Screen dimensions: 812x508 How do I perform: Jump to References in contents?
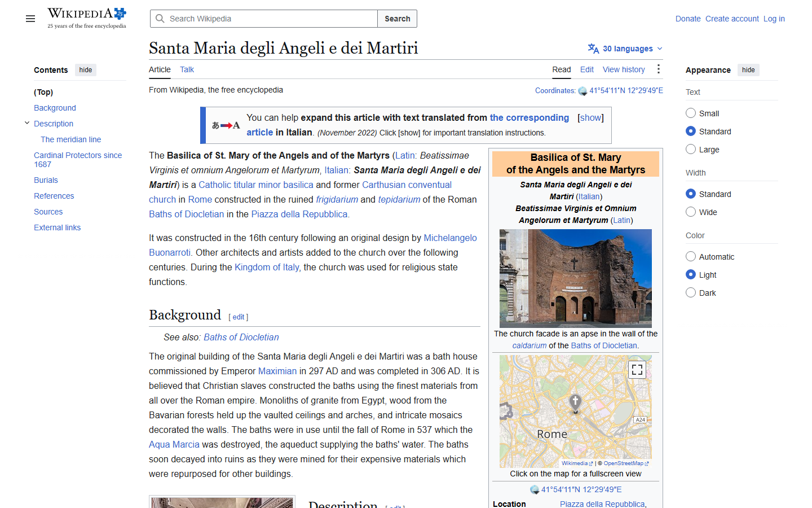point(54,196)
